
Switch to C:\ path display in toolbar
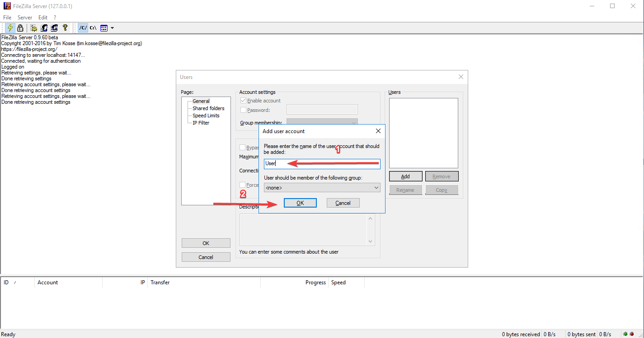point(93,28)
